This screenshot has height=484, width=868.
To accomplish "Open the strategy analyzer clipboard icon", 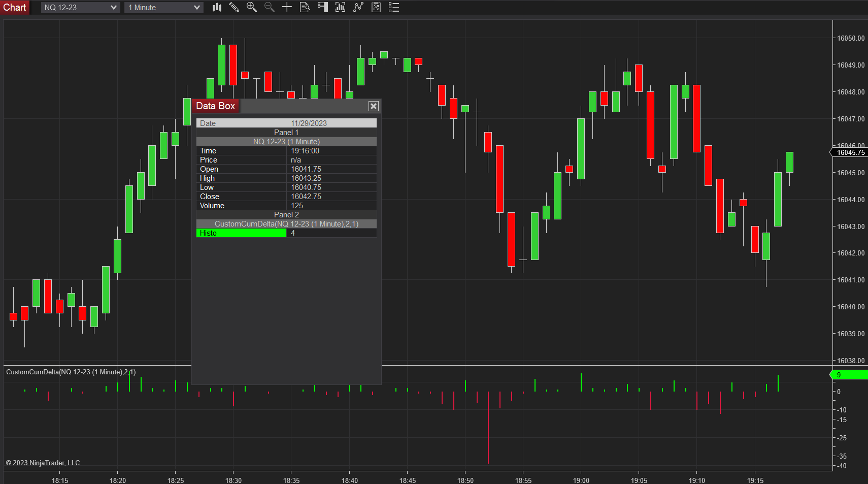I will pyautogui.click(x=376, y=7).
